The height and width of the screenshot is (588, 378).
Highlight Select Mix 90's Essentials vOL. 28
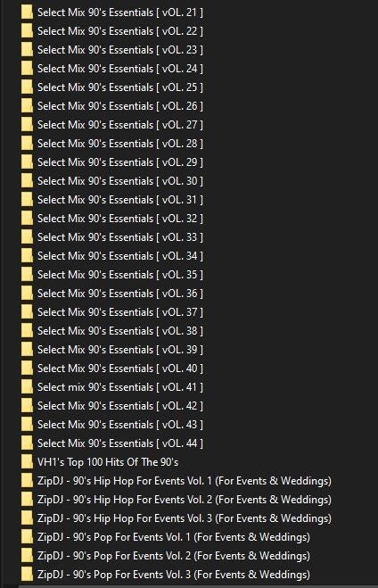point(119,144)
